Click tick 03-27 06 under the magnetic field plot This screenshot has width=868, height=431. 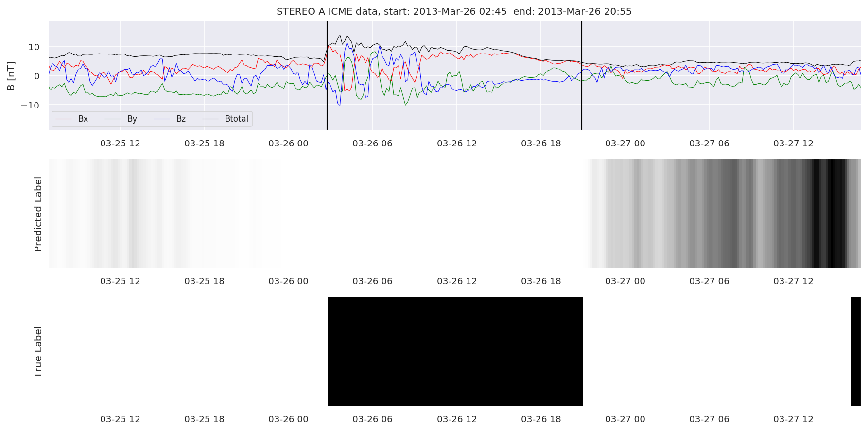(709, 144)
